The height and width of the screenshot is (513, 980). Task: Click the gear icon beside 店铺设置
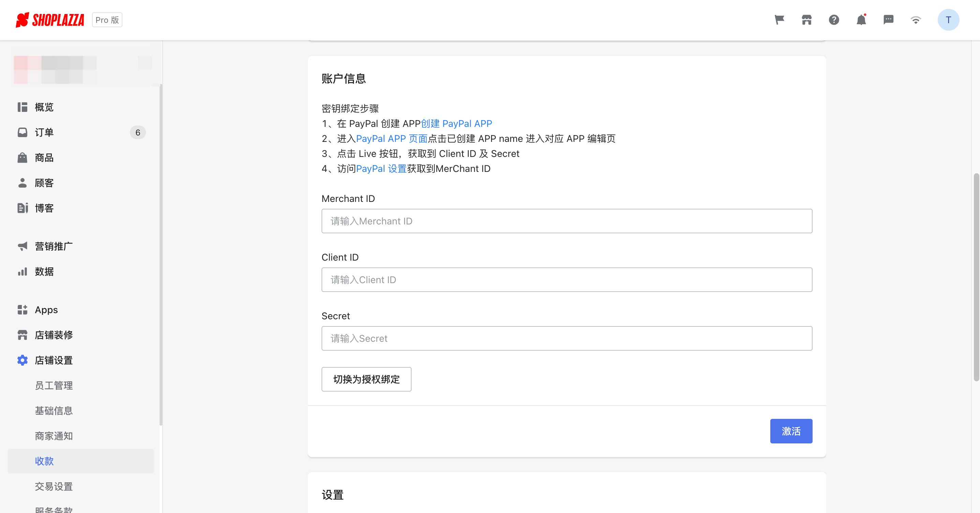click(x=23, y=361)
